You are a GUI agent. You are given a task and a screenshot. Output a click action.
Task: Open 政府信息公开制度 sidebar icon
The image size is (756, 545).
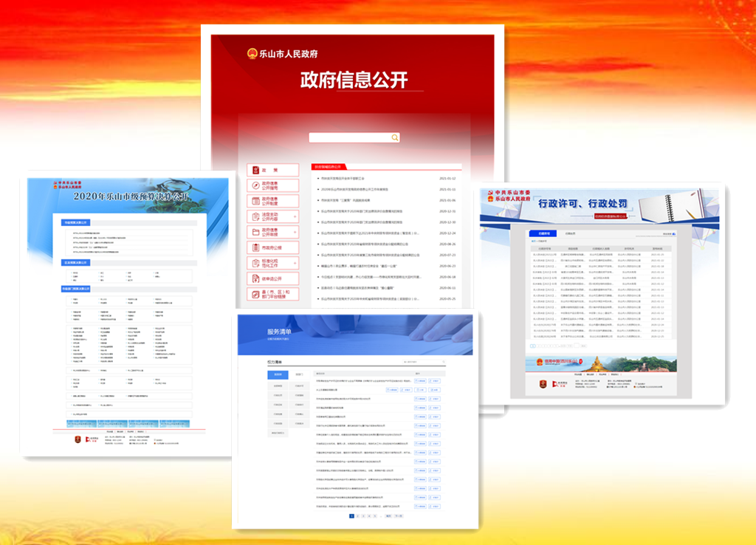click(255, 202)
